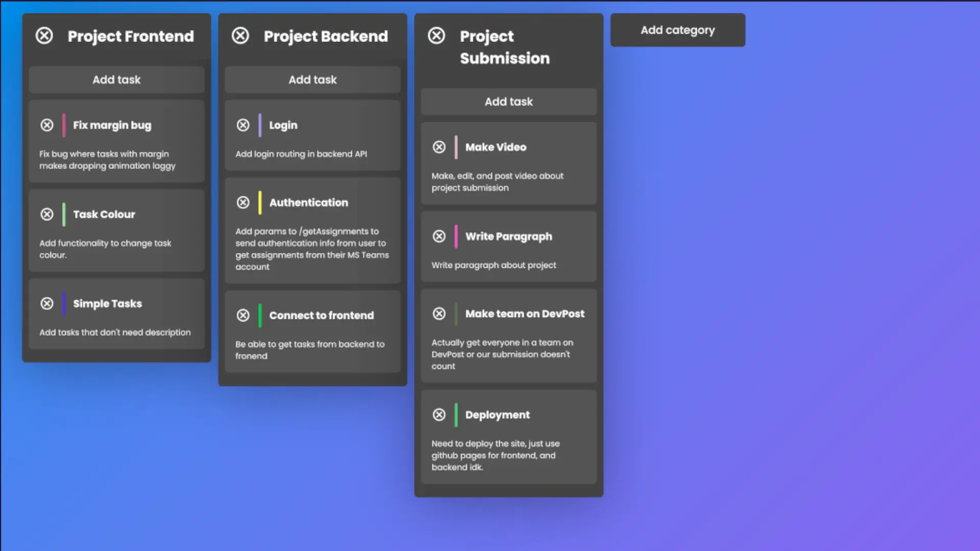The width and height of the screenshot is (980, 551).
Task: Click the pink color bar on Fix margin bug
Action: (64, 125)
